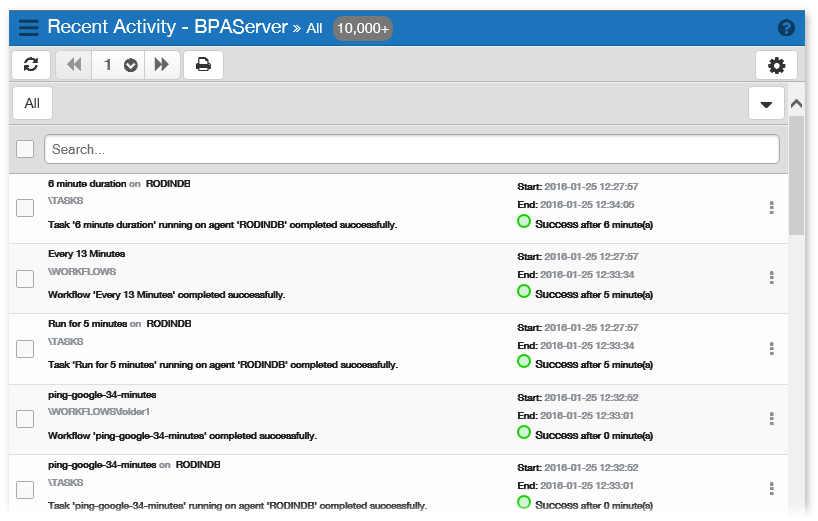Viewport: 818px width, 521px height.
Task: Click the 10,000+ count badge
Action: (x=362, y=28)
